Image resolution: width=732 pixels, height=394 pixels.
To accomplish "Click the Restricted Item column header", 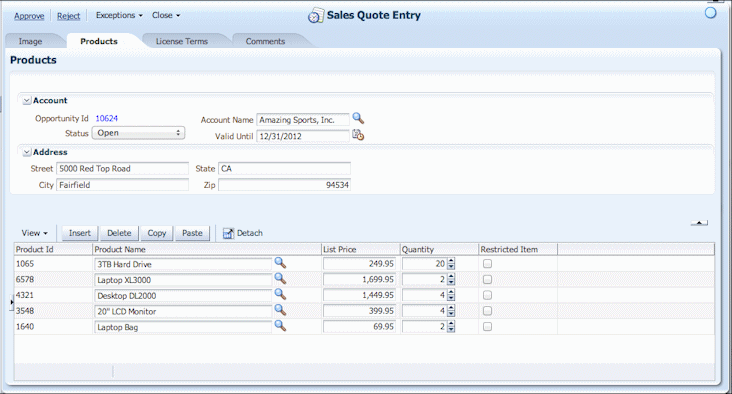I will [518, 249].
